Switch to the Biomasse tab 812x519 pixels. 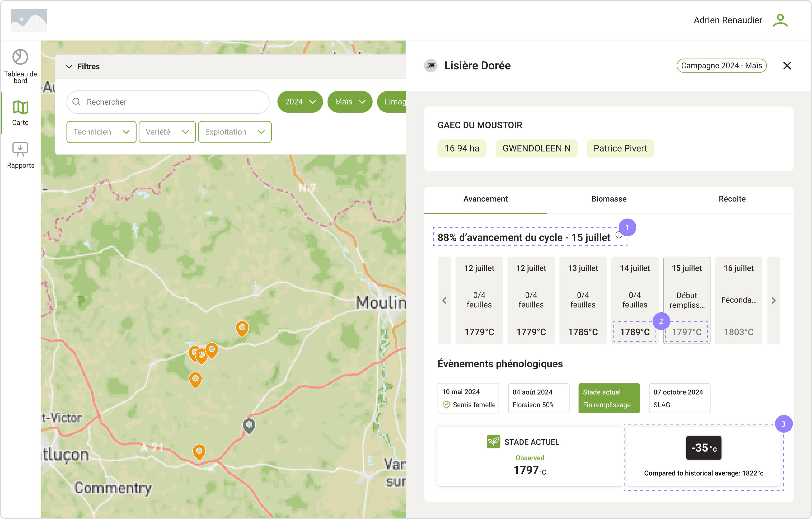tap(609, 199)
